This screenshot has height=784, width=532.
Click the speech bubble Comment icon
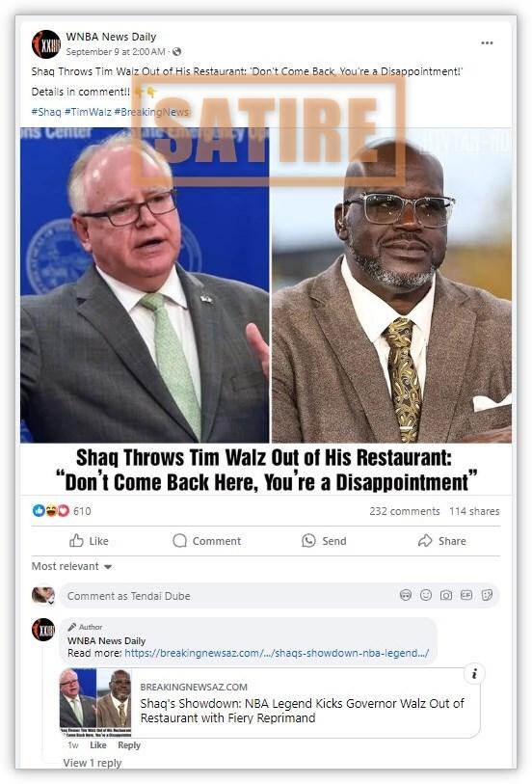point(179,540)
